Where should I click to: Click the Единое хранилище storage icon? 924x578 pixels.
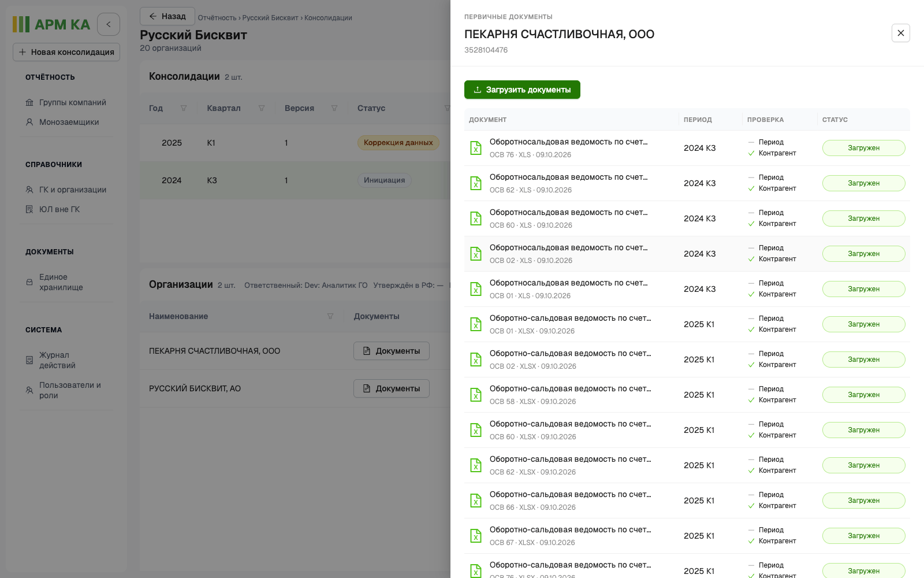(x=29, y=282)
